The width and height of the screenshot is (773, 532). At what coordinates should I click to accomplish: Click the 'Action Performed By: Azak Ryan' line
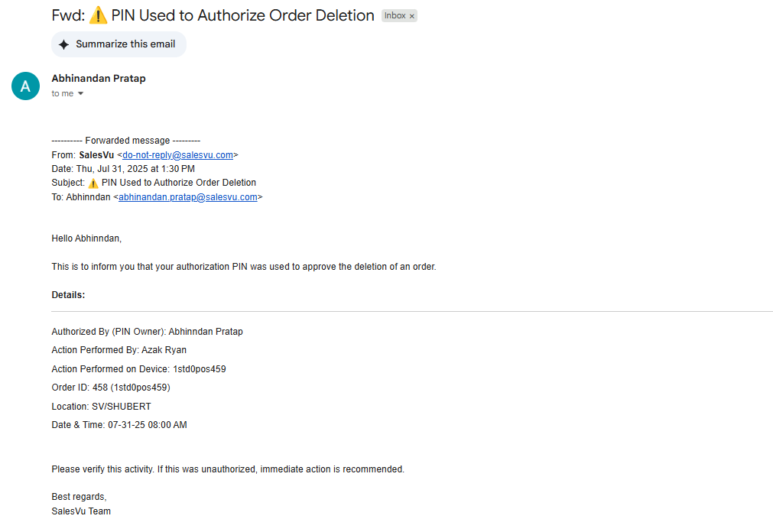point(119,350)
